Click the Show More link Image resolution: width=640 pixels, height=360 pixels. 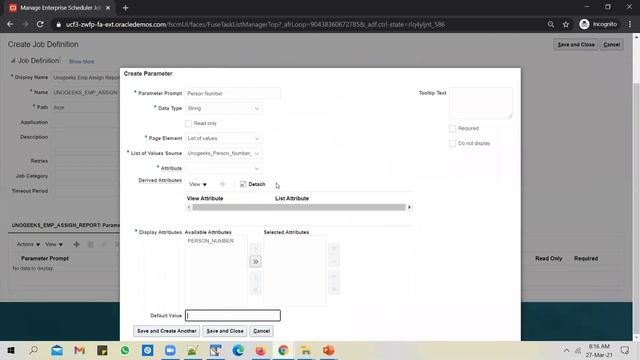[82, 62]
